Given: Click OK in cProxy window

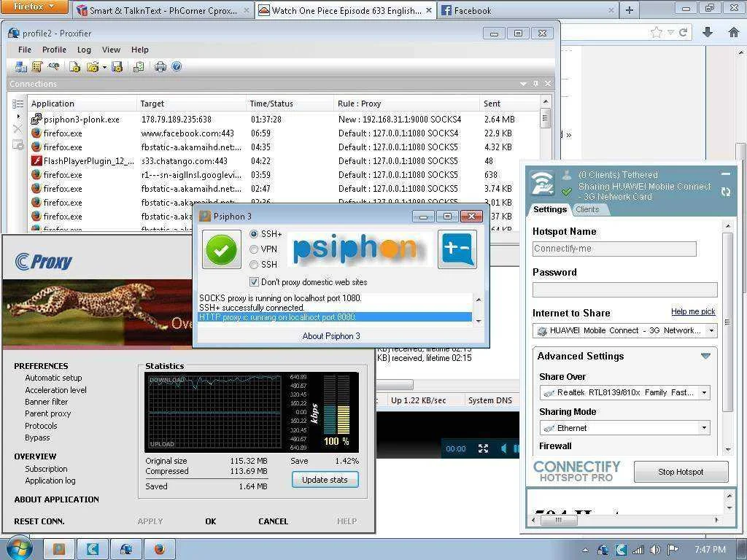Looking at the screenshot, I should [x=211, y=521].
